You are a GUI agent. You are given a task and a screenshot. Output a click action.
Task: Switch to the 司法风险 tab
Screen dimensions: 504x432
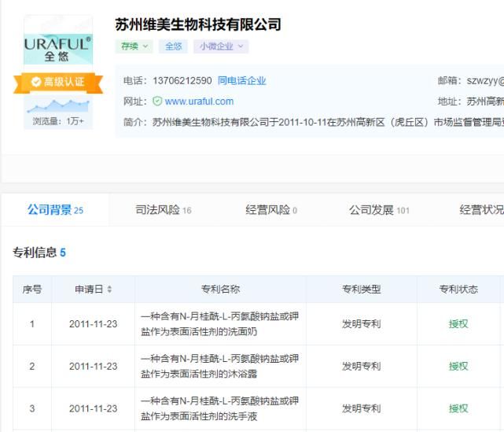(x=164, y=210)
